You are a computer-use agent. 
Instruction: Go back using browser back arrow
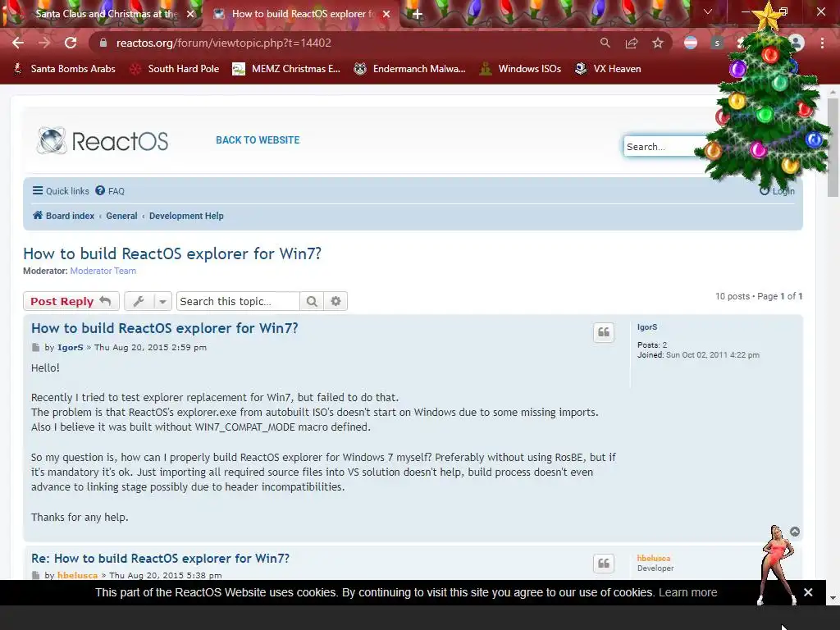pyautogui.click(x=18, y=43)
